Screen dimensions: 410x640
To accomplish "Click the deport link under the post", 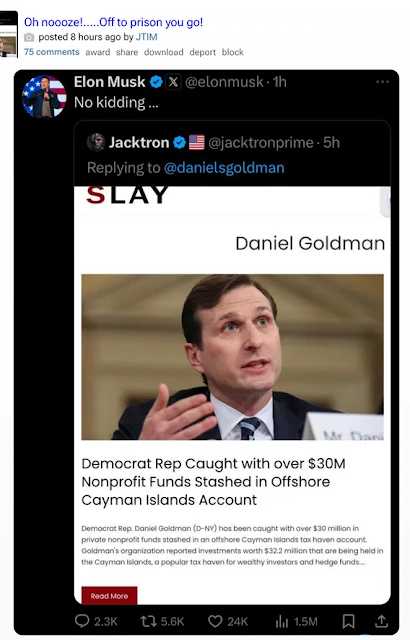I will click(x=202, y=52).
